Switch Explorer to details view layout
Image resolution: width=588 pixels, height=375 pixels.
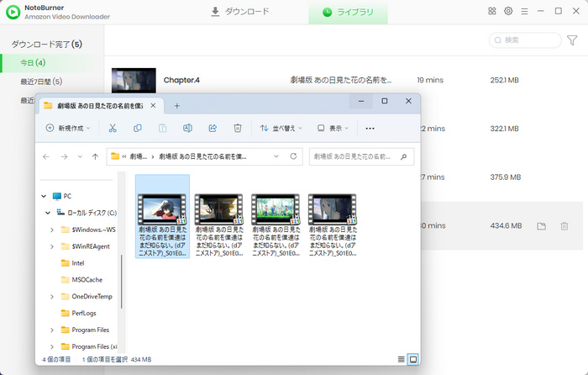point(401,359)
